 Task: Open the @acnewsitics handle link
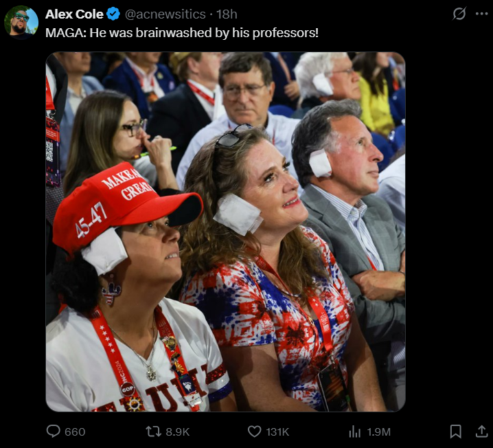165,14
